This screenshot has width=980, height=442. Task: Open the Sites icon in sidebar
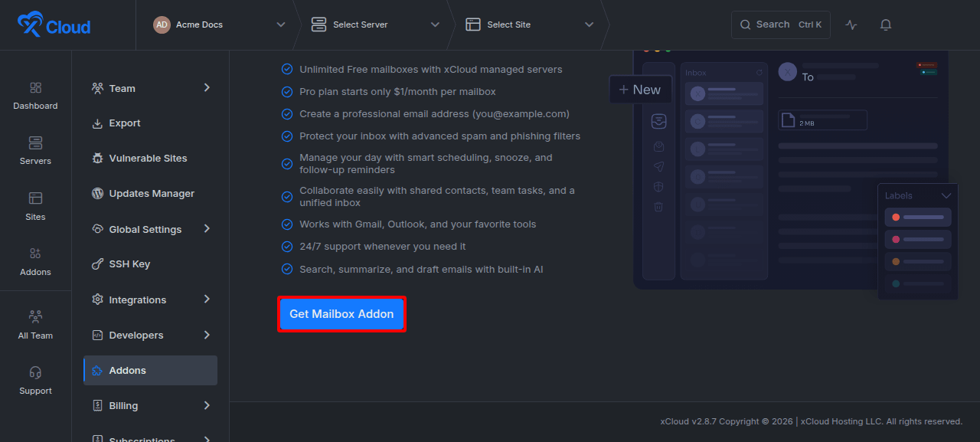35,198
